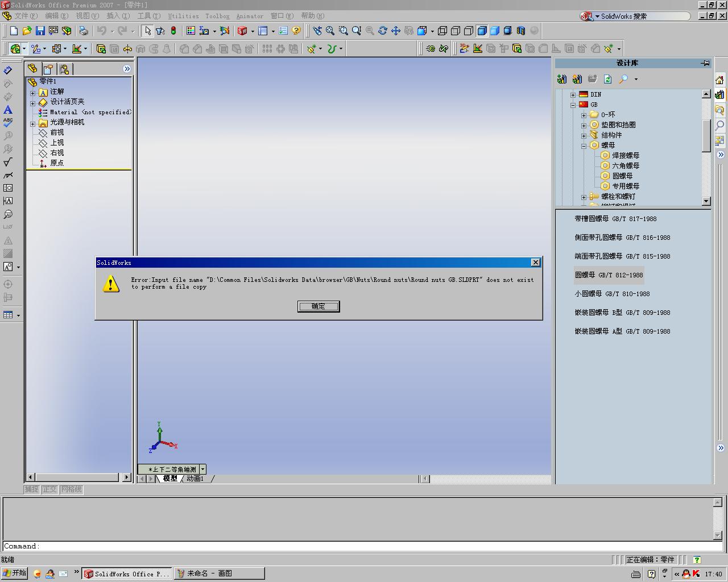Collapse the 螺母 nuts folder
Viewport: 728px width, 582px height.
[584, 146]
